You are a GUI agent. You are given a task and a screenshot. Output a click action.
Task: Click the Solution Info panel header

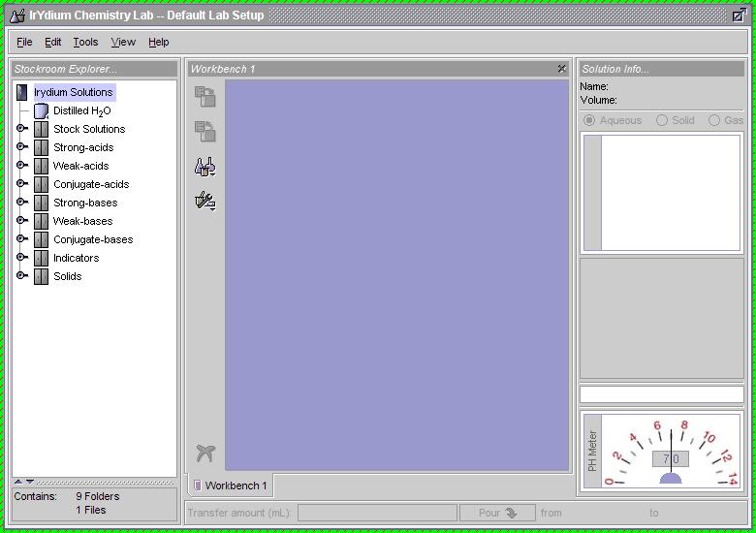(661, 69)
